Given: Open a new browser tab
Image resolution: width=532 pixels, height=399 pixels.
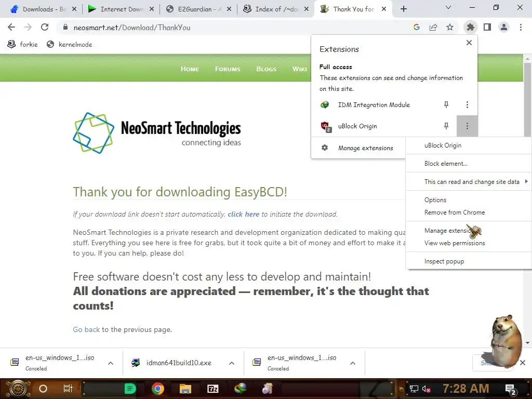Looking at the screenshot, I should point(403,9).
